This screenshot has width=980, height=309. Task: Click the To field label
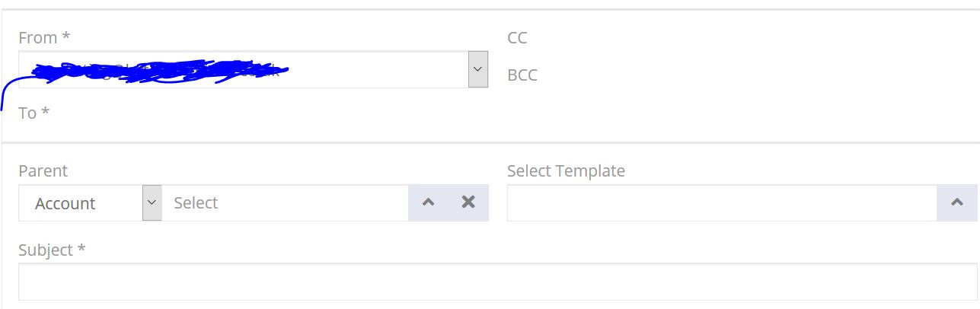coord(27,113)
